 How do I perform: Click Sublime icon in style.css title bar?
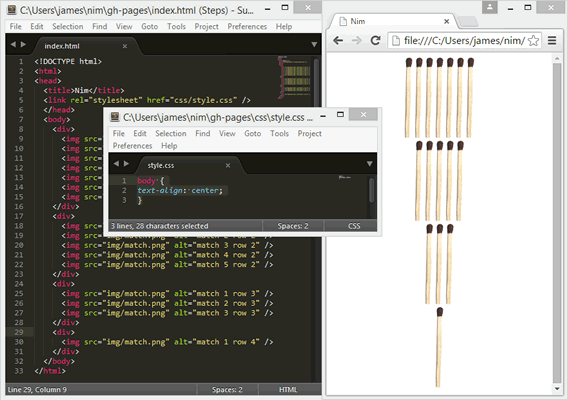115,117
